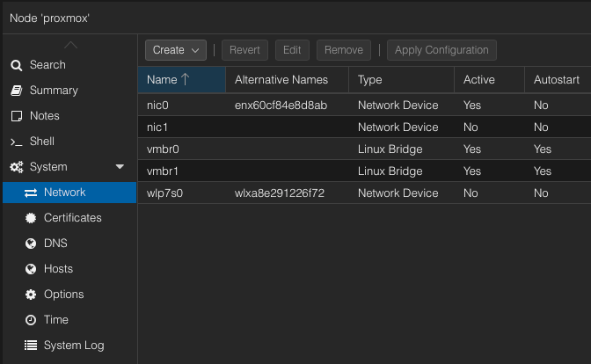Click the Notes sticky-note icon

[x=16, y=116]
